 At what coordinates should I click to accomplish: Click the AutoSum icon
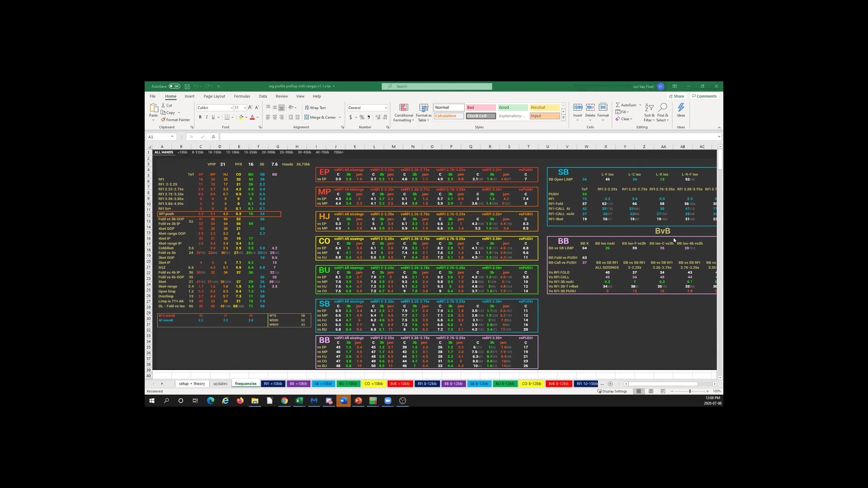point(627,105)
